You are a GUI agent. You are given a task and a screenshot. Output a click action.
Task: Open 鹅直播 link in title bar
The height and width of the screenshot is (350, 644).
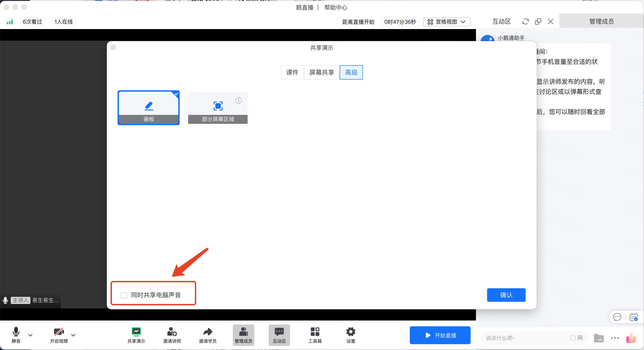click(x=305, y=8)
